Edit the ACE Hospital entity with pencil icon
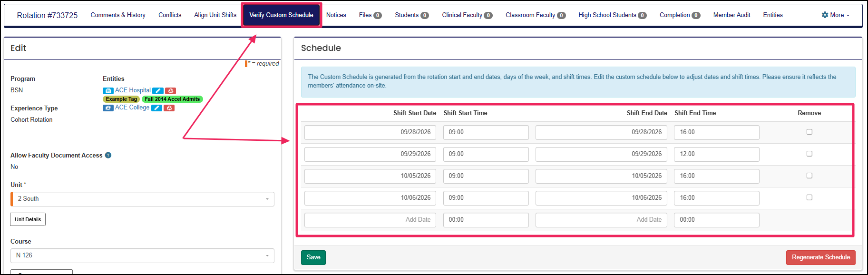 158,91
